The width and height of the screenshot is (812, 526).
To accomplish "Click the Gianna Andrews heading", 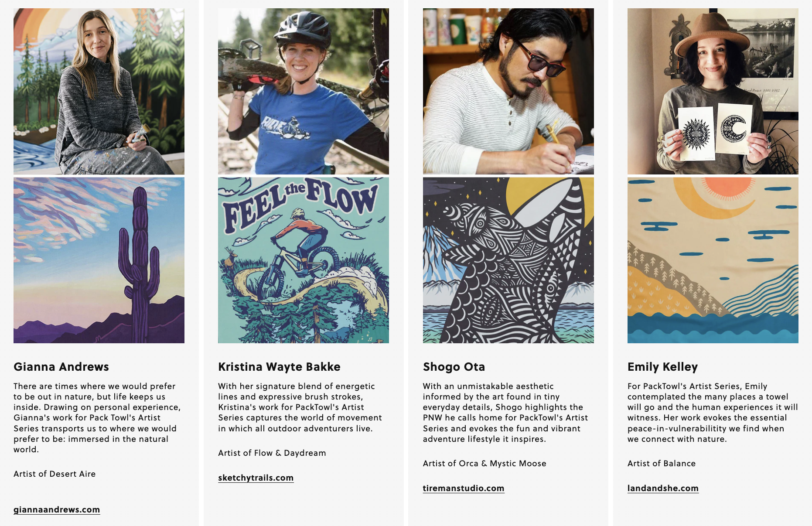I will [61, 367].
